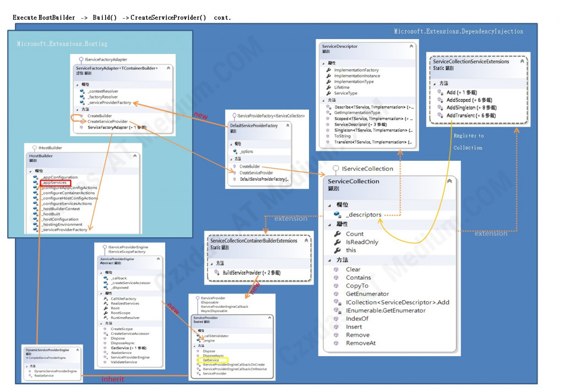Screen dimensions: 564x392
Task: Select CreateScope method in ServiceProviderEngine
Action: pos(122,329)
